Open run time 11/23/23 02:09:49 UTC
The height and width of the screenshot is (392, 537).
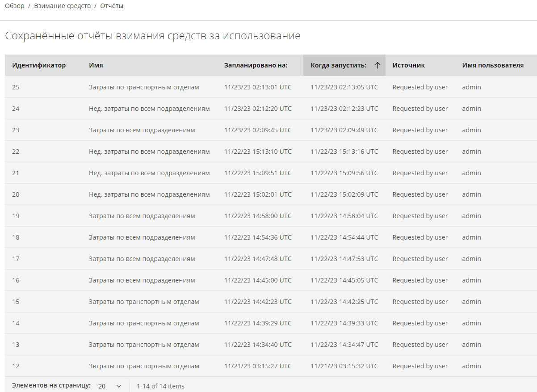pyautogui.click(x=344, y=130)
